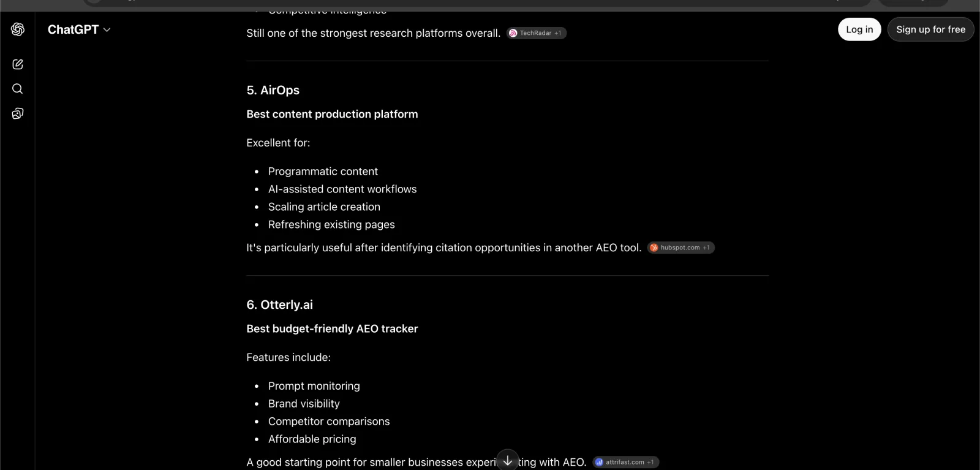Click the 'AI-assisted content workflows' bullet
Screen dimensions: 980x470
click(x=342, y=189)
